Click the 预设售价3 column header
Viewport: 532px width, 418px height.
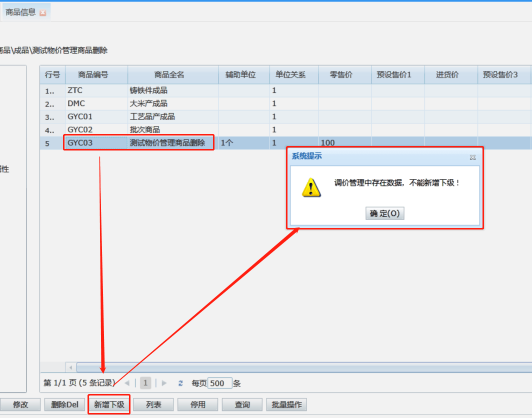pos(504,74)
